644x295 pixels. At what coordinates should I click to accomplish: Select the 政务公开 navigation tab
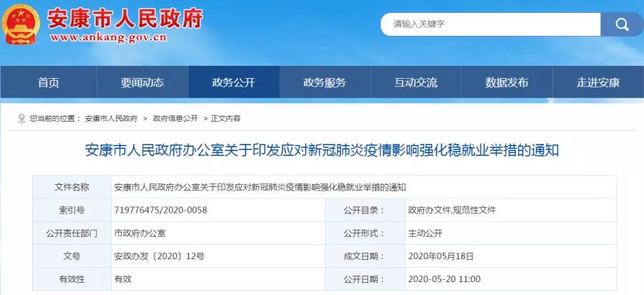233,82
